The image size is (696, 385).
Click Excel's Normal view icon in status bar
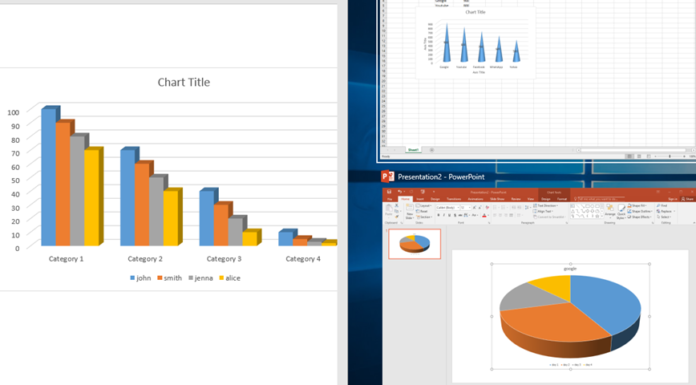(629, 156)
